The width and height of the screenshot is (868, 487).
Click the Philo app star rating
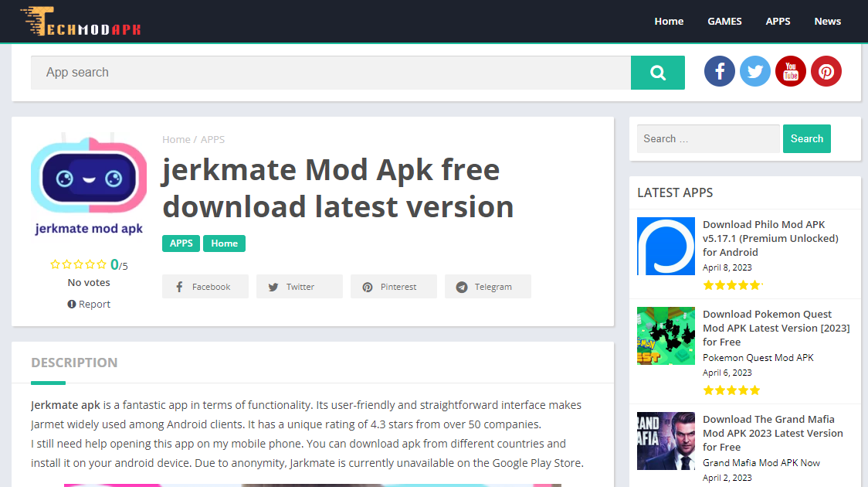[732, 285]
